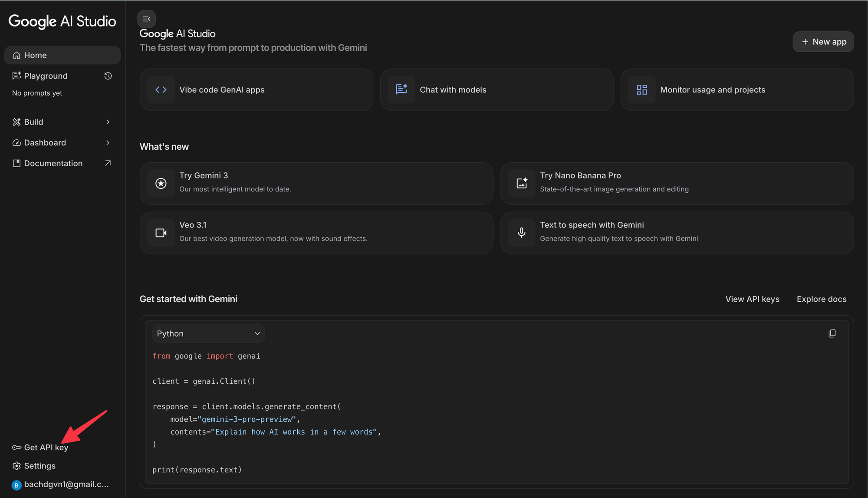
Task: Expand the Dashboard section chevron
Action: [108, 143]
